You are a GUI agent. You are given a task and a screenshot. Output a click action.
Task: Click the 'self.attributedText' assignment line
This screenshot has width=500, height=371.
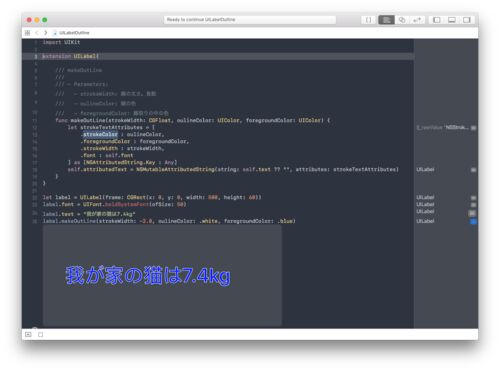[233, 169]
